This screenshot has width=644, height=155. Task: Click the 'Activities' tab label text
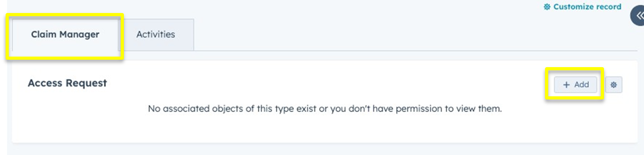click(x=156, y=34)
